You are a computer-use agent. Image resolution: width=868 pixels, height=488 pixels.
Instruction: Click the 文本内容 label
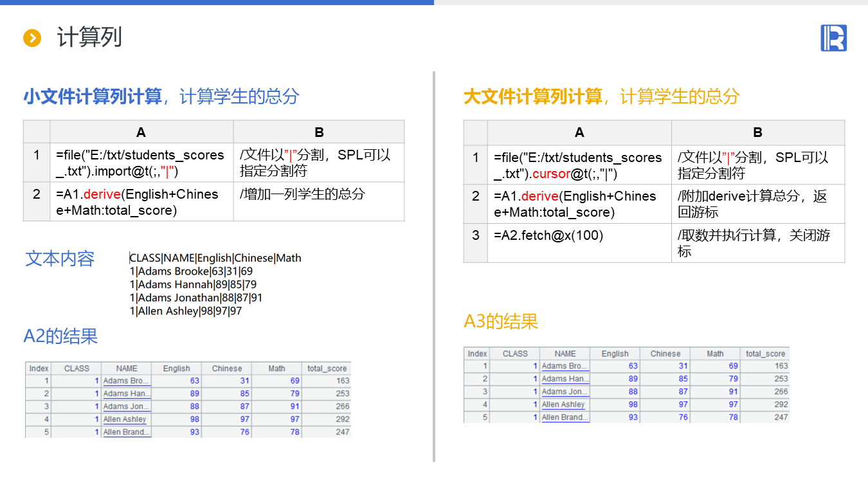point(60,258)
